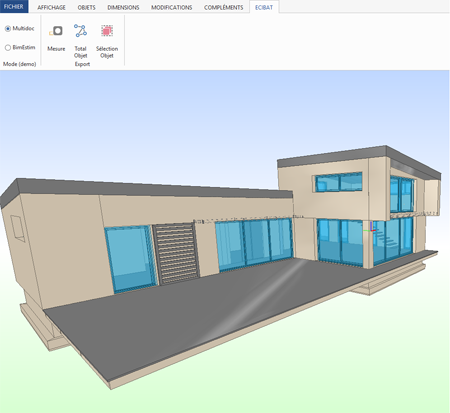Select the large left blue glass window
The width and height of the screenshot is (450, 413).
tap(130, 259)
